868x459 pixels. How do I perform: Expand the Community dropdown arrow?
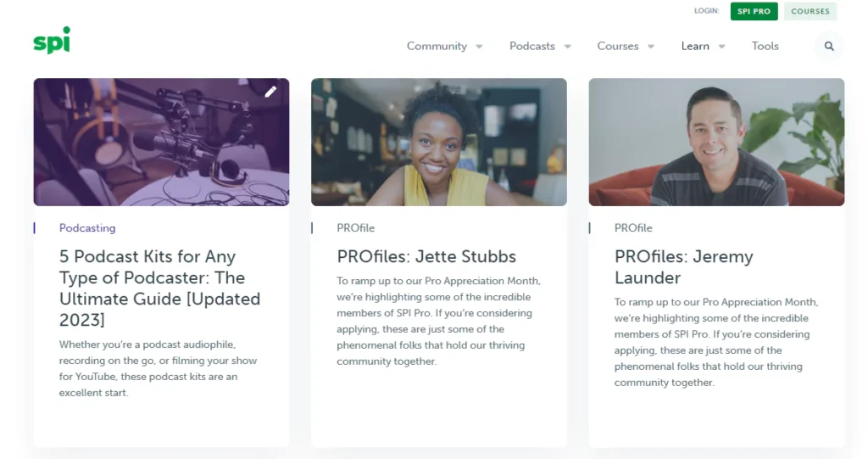point(480,47)
